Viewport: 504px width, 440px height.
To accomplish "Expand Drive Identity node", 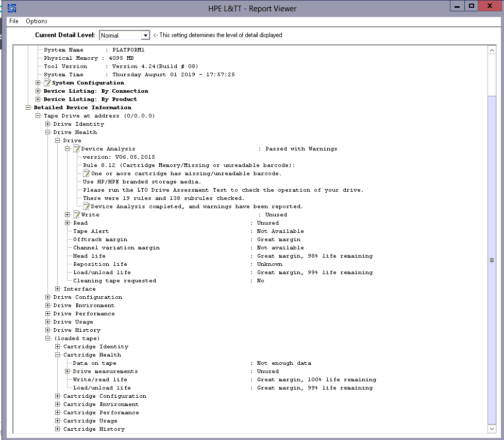I will [47, 124].
